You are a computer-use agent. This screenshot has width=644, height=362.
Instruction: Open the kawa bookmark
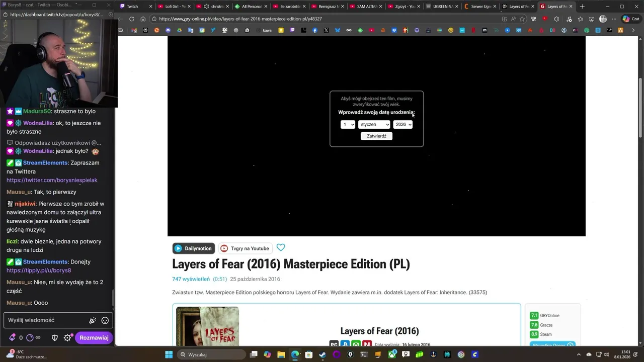pos(264,30)
